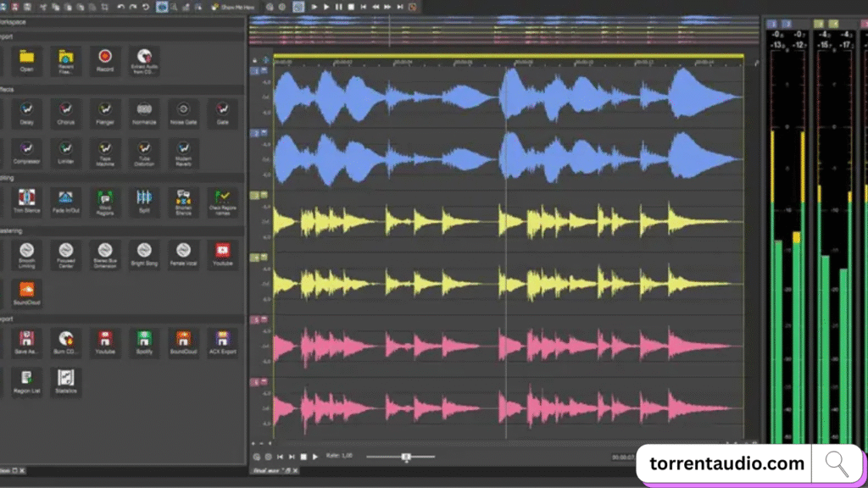Open the Statistics tool icon
The width and height of the screenshot is (868, 488).
click(x=66, y=380)
